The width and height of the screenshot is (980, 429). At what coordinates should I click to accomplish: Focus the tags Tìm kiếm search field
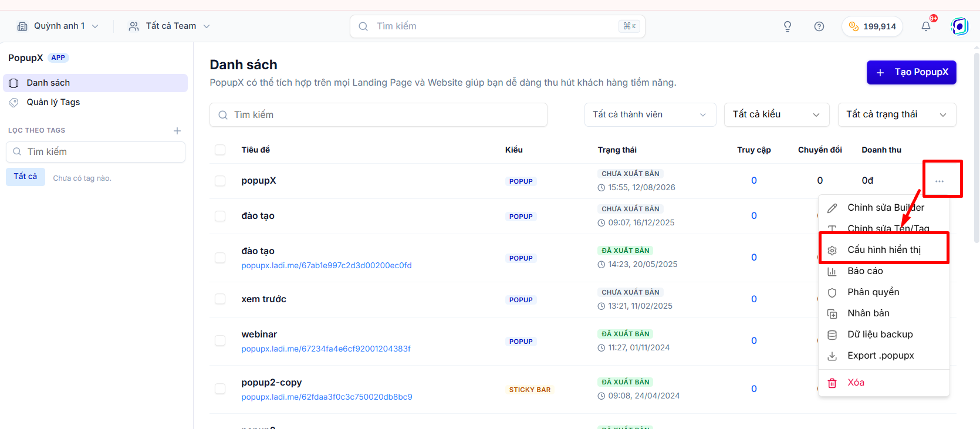pyautogui.click(x=96, y=152)
